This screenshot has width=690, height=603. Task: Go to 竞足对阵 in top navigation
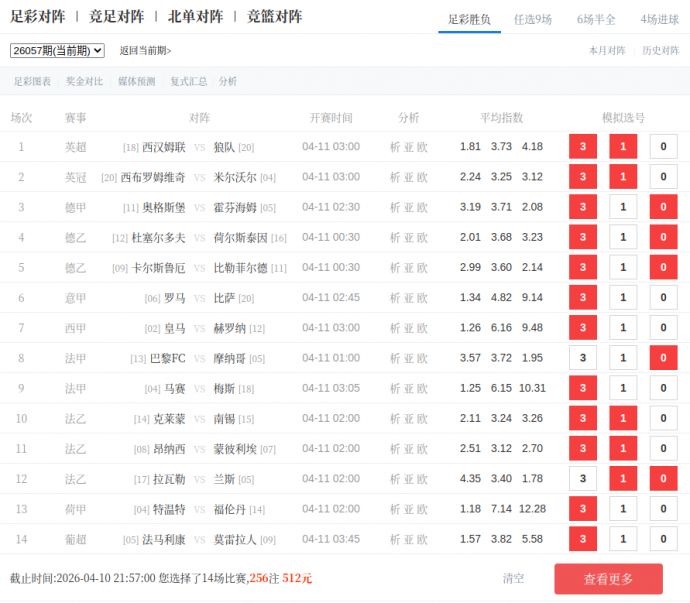click(116, 17)
